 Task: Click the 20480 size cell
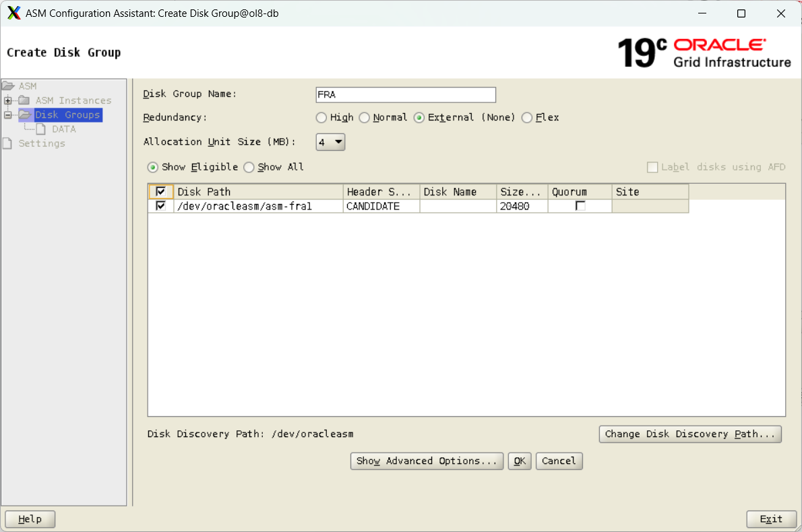(522, 206)
